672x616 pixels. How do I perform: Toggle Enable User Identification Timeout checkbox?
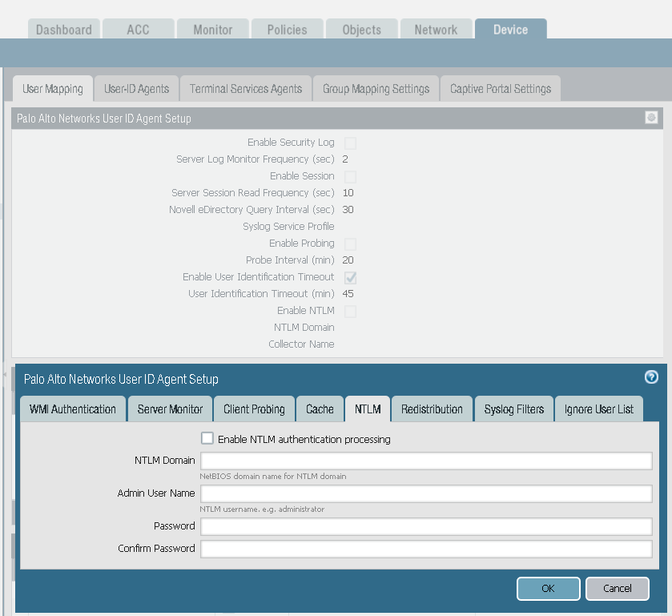350,278
